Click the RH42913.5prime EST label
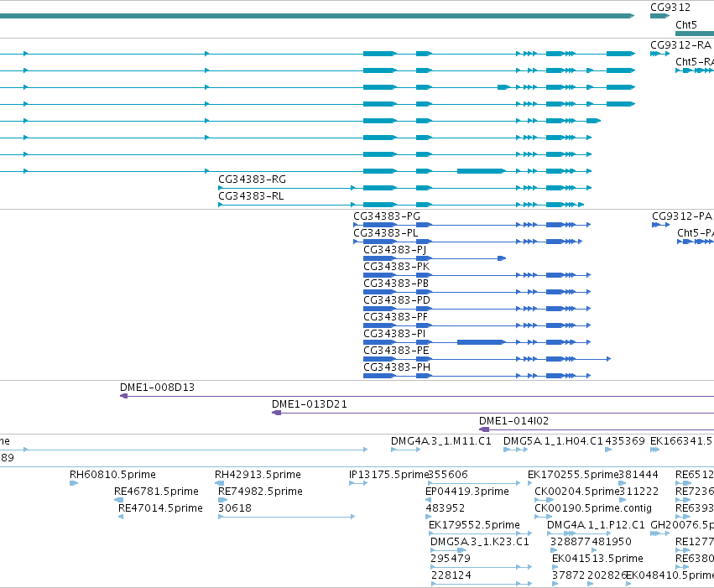The width and height of the screenshot is (714, 588). (x=258, y=475)
